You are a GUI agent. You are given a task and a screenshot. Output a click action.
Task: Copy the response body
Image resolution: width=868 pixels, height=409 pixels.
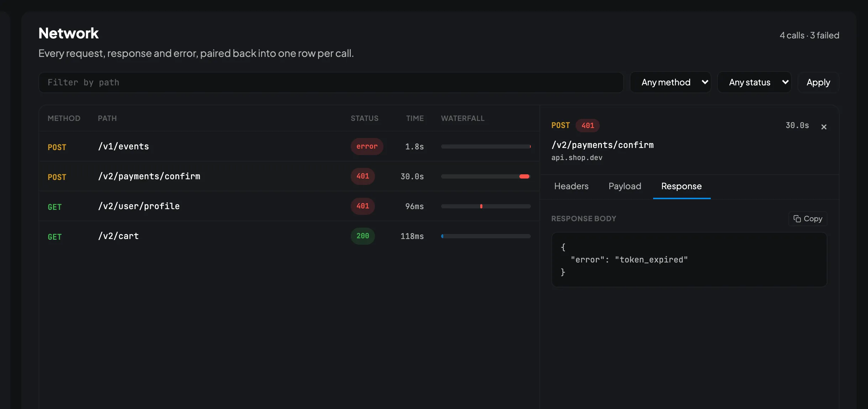[808, 219]
